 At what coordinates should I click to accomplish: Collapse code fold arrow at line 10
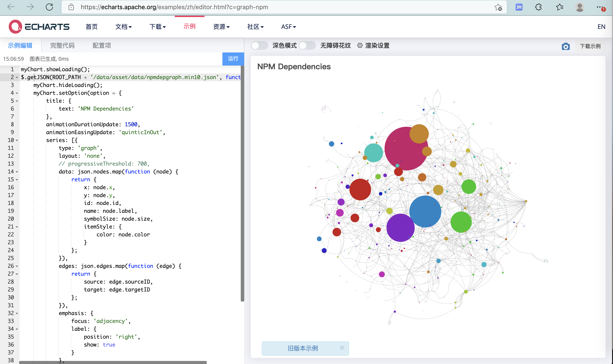[17, 140]
